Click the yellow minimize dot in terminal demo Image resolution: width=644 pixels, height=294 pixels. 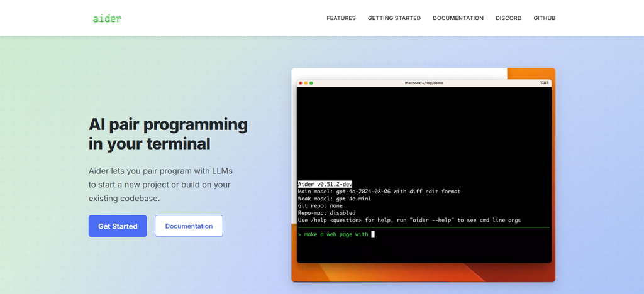coord(306,83)
